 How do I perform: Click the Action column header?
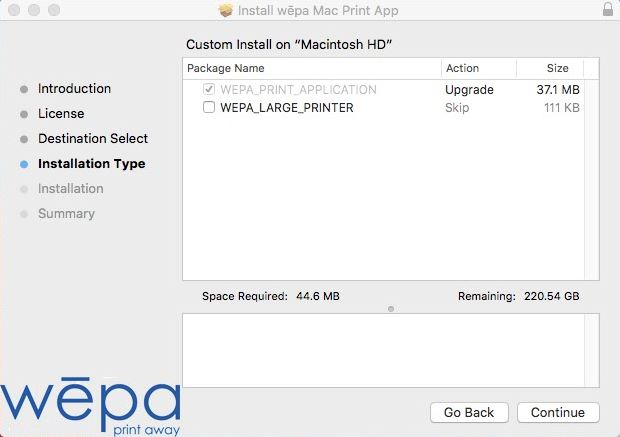tap(479, 68)
